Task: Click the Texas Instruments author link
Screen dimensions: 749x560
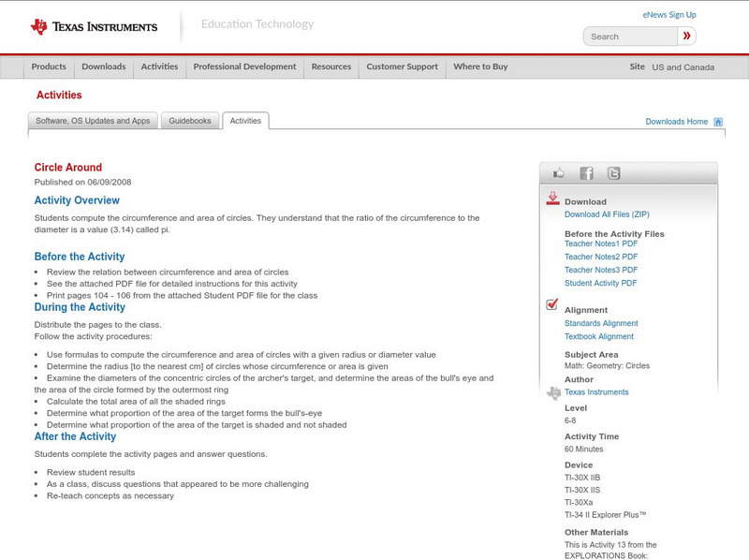Action: [x=596, y=392]
